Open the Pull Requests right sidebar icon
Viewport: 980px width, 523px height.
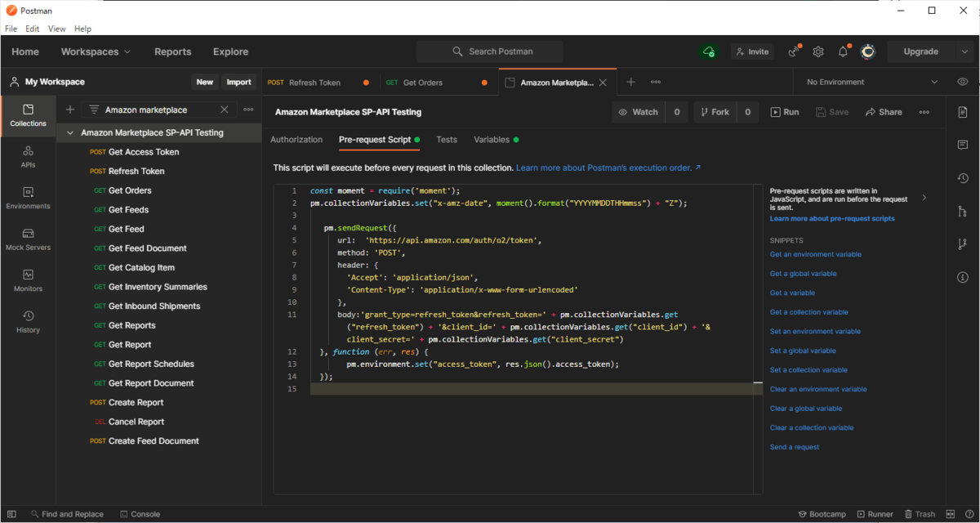(963, 212)
